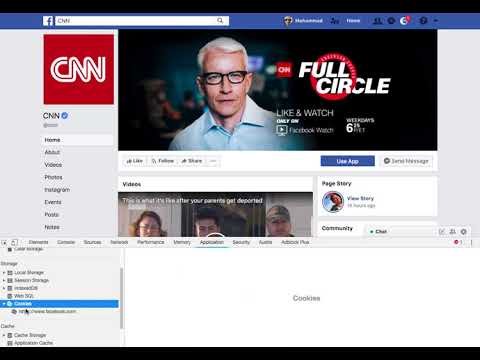Click the Page Story avatar

pos(333,202)
